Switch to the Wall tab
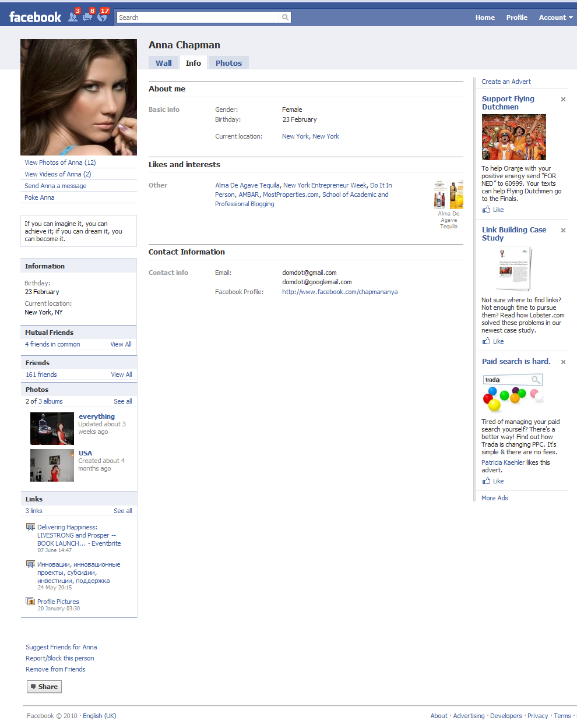Image resolution: width=577 pixels, height=728 pixels. (x=164, y=63)
